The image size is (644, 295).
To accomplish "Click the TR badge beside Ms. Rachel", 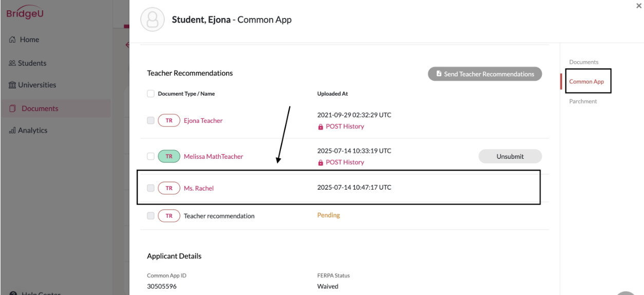I will coord(169,188).
